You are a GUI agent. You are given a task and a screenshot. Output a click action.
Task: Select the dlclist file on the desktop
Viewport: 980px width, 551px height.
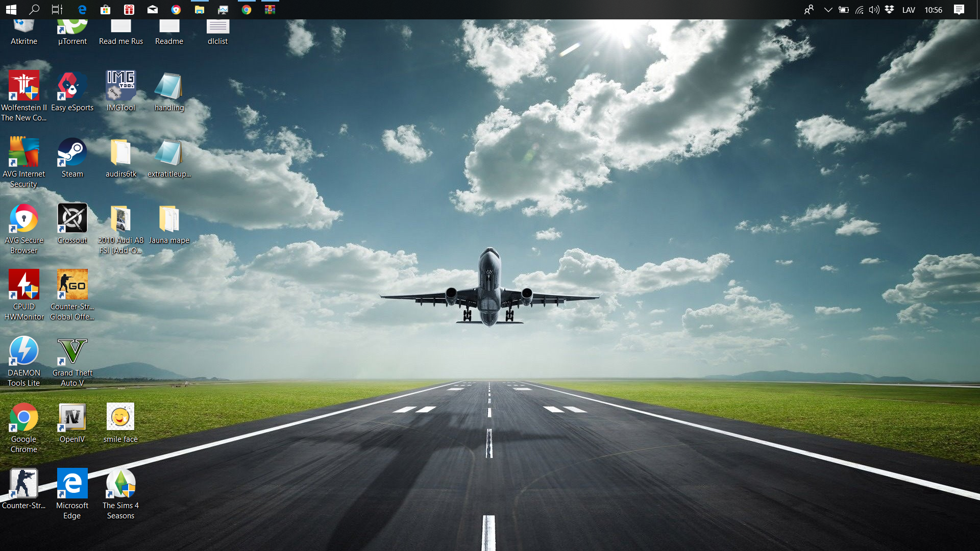[217, 33]
